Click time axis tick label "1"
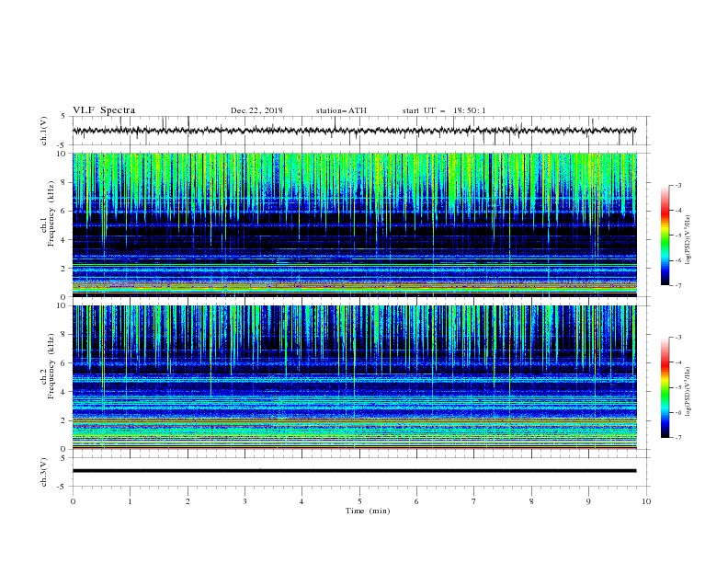728x563 pixels. click(x=130, y=501)
